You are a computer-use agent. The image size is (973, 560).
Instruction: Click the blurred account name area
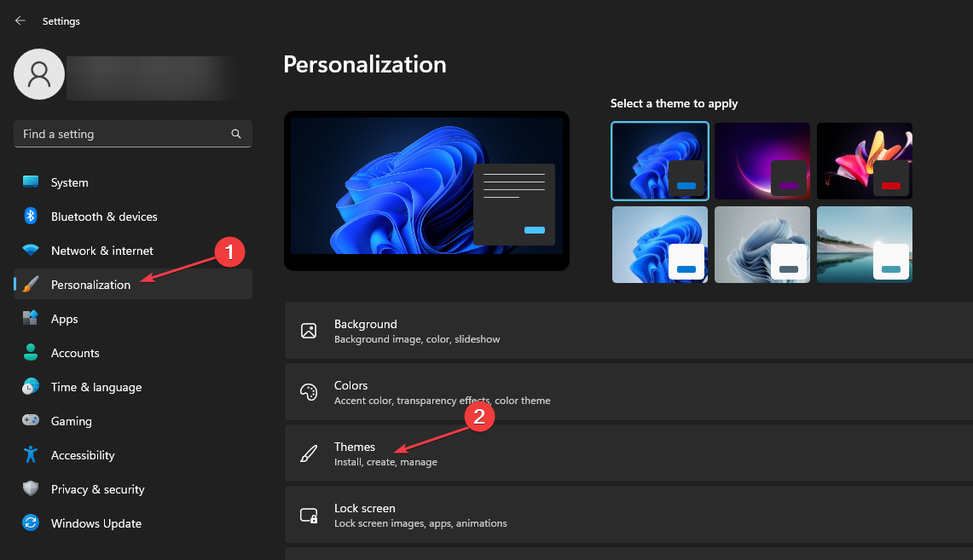(x=152, y=78)
